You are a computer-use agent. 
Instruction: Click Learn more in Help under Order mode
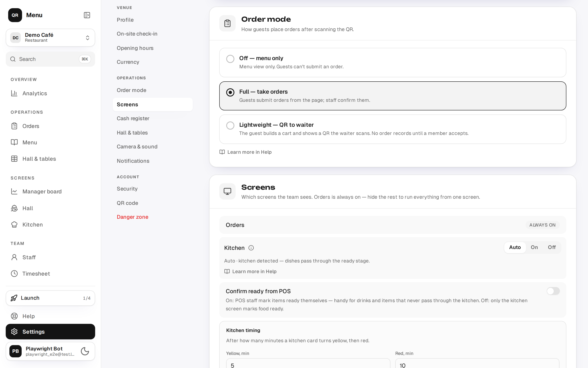(x=245, y=152)
